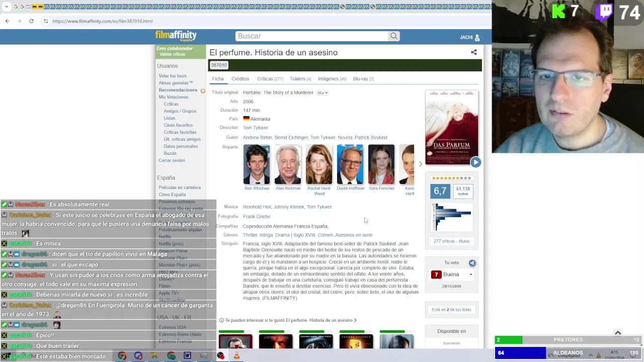Open screenwriter Andrew Birkin link

click(257, 137)
